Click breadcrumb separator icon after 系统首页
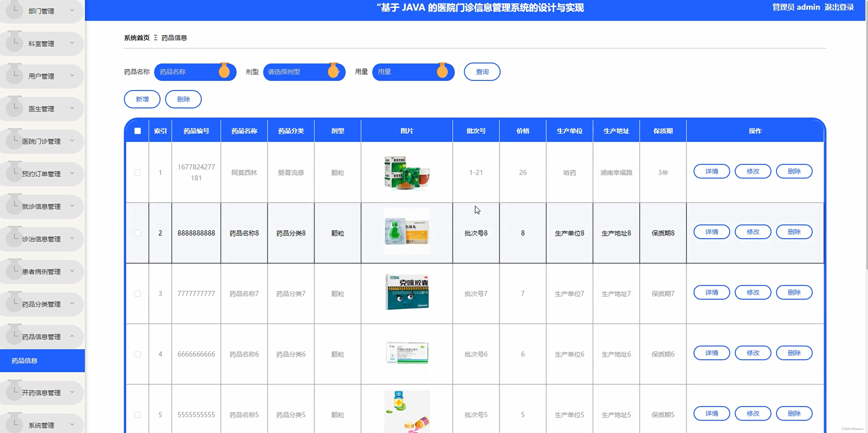The width and height of the screenshot is (868, 433). (155, 38)
